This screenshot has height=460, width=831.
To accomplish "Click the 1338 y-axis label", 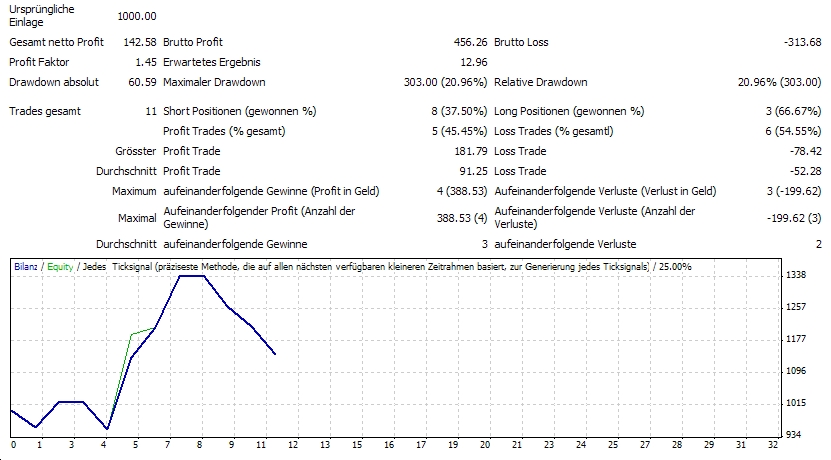I will tap(795, 275).
